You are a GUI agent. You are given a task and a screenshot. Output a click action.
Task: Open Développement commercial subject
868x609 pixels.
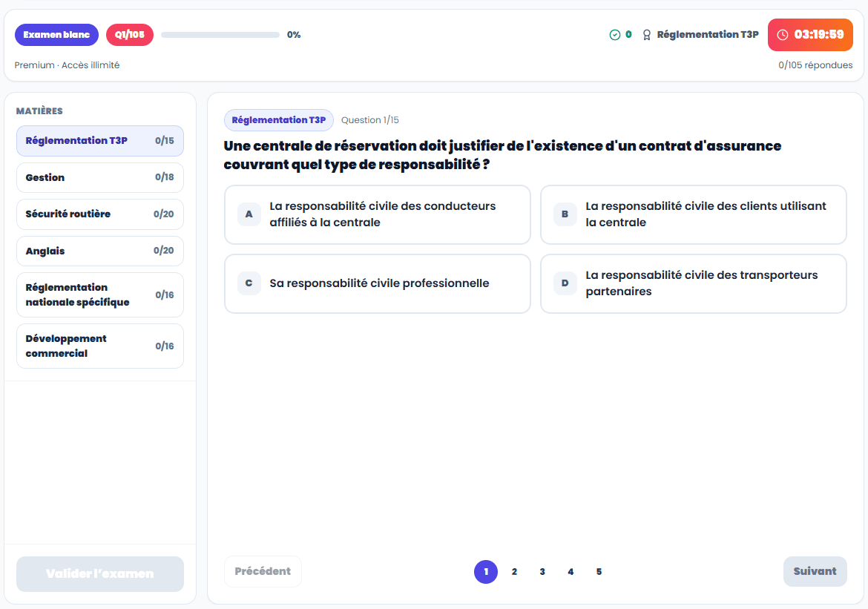tap(99, 346)
